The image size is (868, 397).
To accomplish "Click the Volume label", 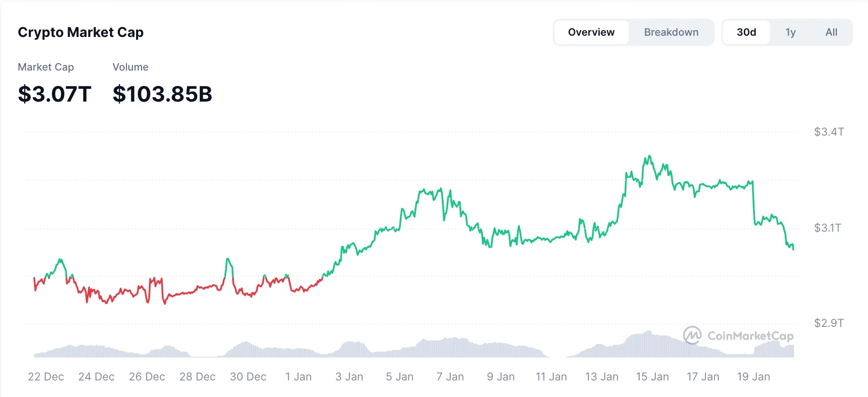I will tap(130, 67).
